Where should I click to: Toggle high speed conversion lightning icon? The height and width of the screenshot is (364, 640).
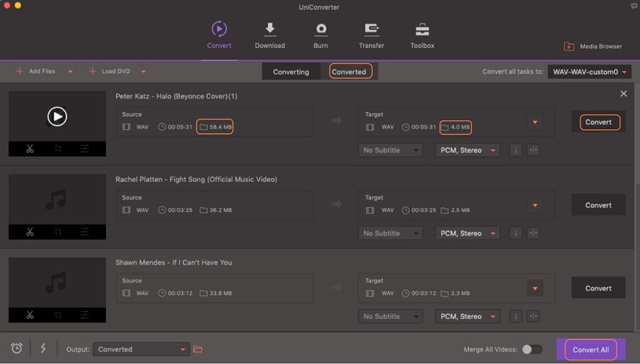point(43,348)
